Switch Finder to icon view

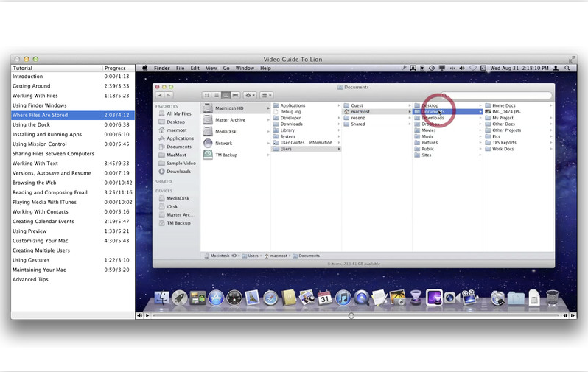coord(206,95)
